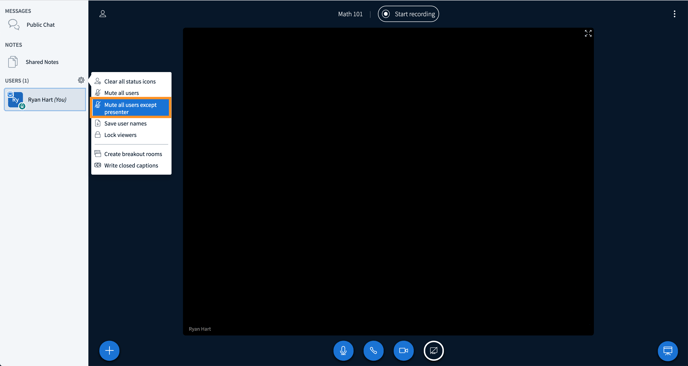Click the MESSAGES section heading

click(18, 11)
